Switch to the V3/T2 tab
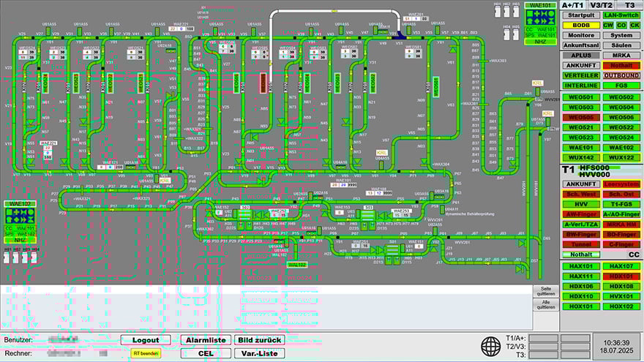The image size is (644, 362). pyautogui.click(x=602, y=5)
